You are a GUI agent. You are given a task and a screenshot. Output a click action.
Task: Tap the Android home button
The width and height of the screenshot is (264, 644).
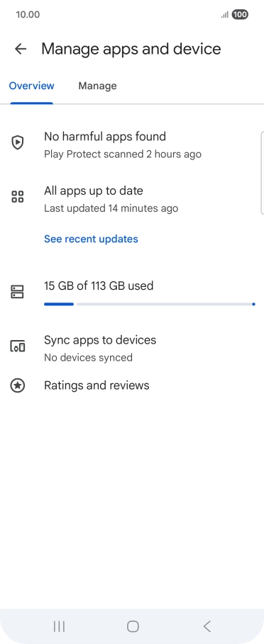coord(133,626)
